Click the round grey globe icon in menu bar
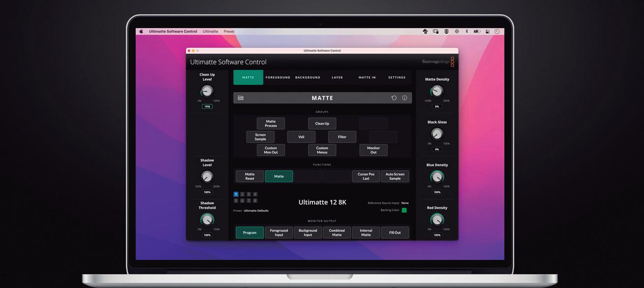 coord(457,32)
